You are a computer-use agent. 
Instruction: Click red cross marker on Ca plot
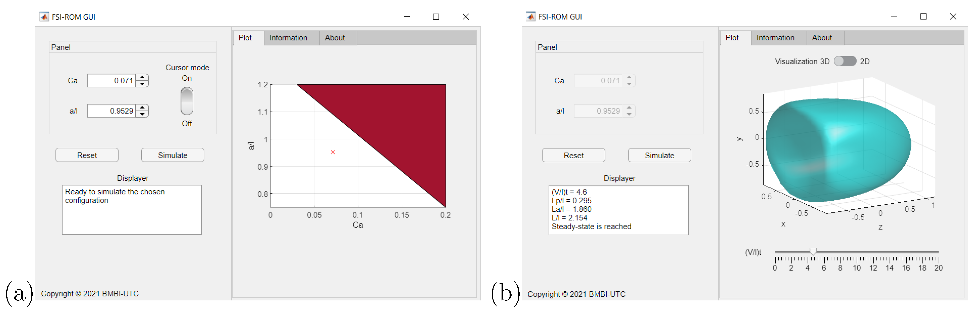pyautogui.click(x=333, y=152)
